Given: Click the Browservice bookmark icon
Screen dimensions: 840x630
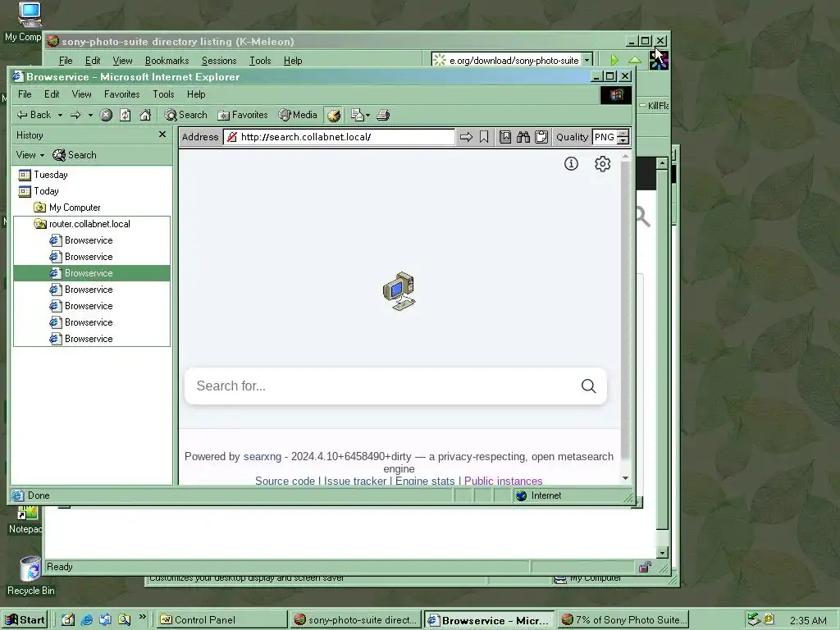Looking at the screenshot, I should [x=484, y=137].
